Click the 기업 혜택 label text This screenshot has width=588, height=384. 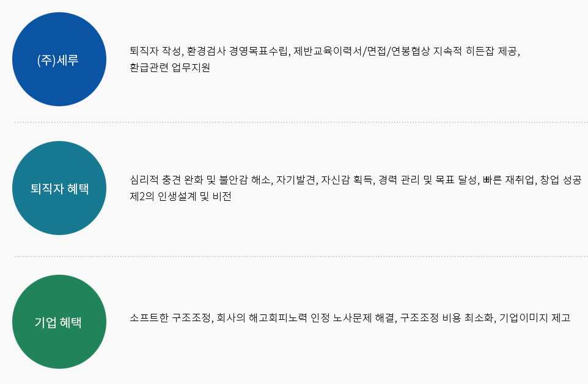tap(57, 322)
